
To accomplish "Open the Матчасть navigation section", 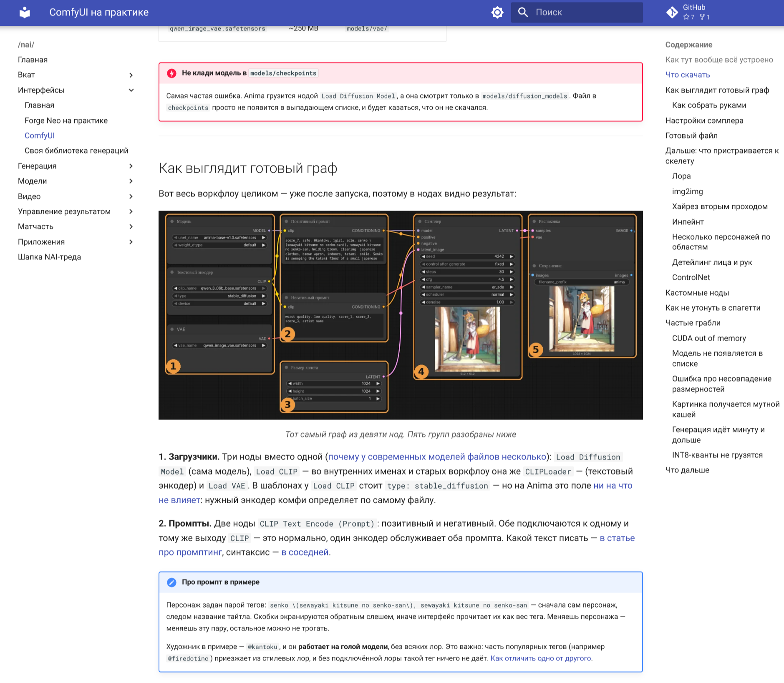I will [x=35, y=226].
